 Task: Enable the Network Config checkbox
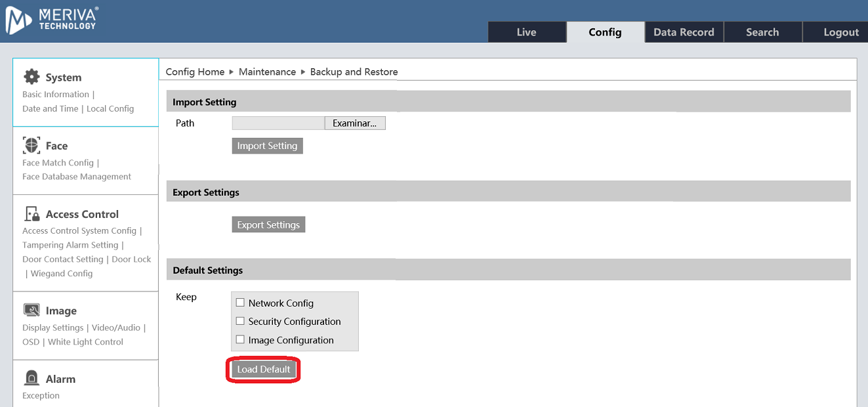click(240, 303)
